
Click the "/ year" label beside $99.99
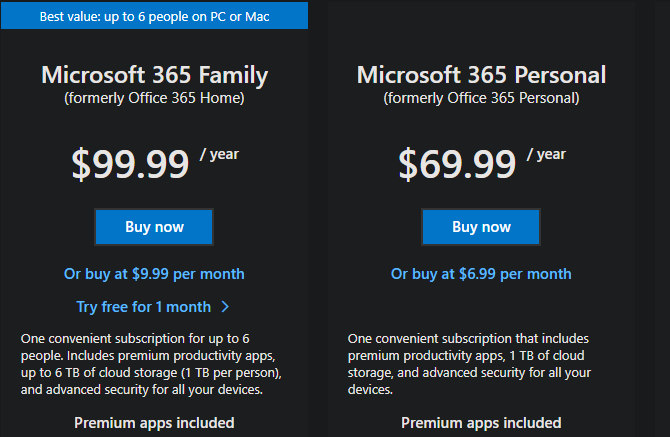[x=220, y=154]
